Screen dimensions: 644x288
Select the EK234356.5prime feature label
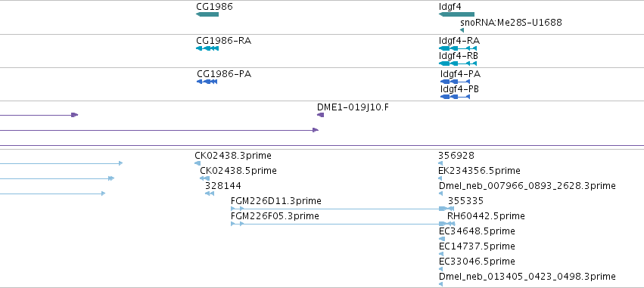(x=479, y=171)
